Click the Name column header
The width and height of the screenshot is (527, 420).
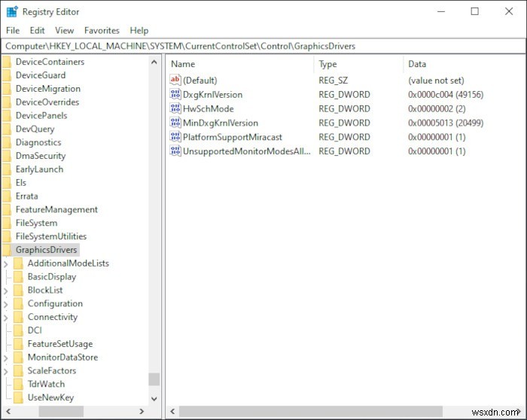tap(240, 64)
